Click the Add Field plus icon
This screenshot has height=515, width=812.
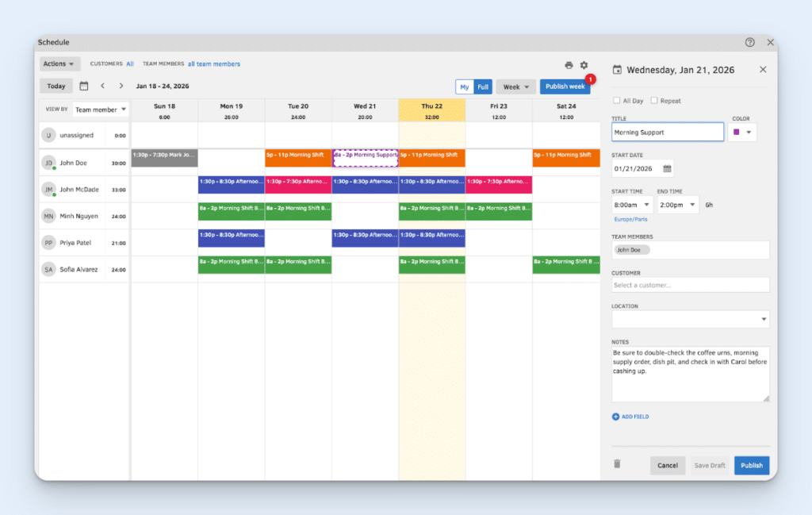615,416
